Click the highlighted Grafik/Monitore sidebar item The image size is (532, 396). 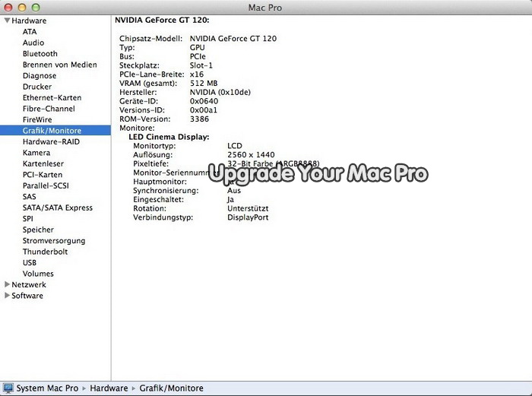(x=52, y=131)
